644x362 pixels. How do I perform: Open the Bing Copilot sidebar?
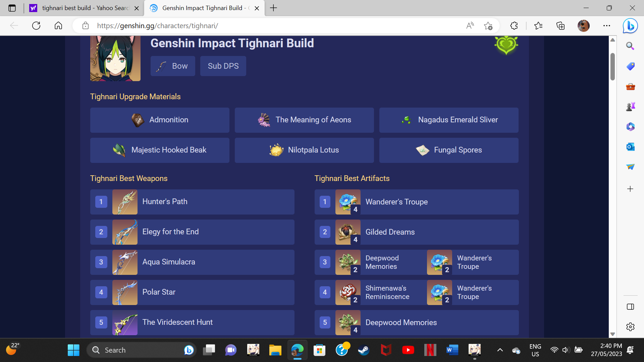coord(630,25)
